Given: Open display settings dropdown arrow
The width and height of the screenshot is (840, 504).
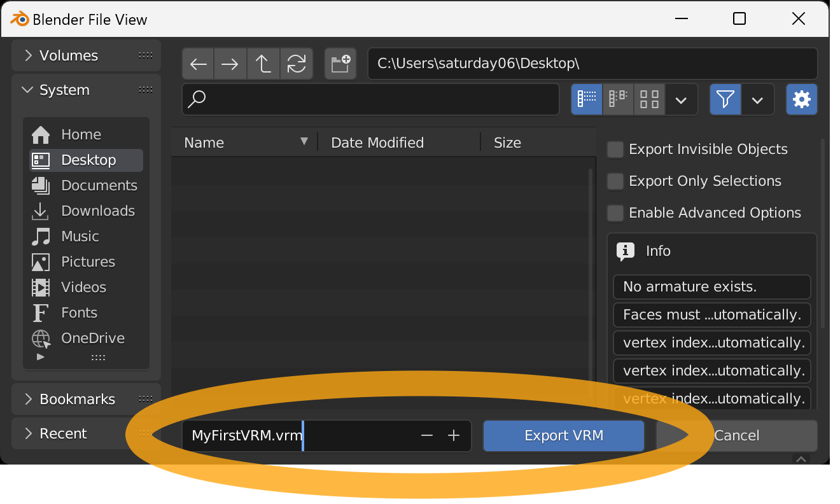Looking at the screenshot, I should click(682, 99).
